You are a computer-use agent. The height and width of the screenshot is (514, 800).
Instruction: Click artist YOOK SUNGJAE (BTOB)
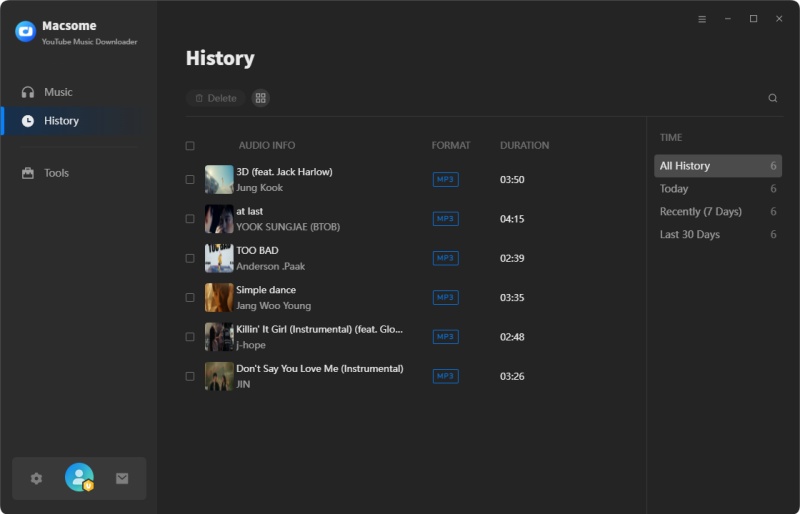pos(288,227)
